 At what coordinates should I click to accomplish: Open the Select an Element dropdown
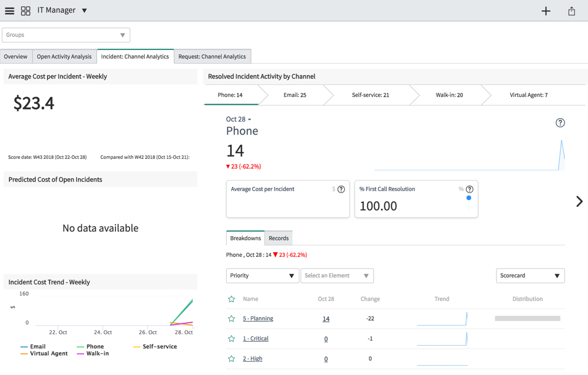tap(337, 276)
